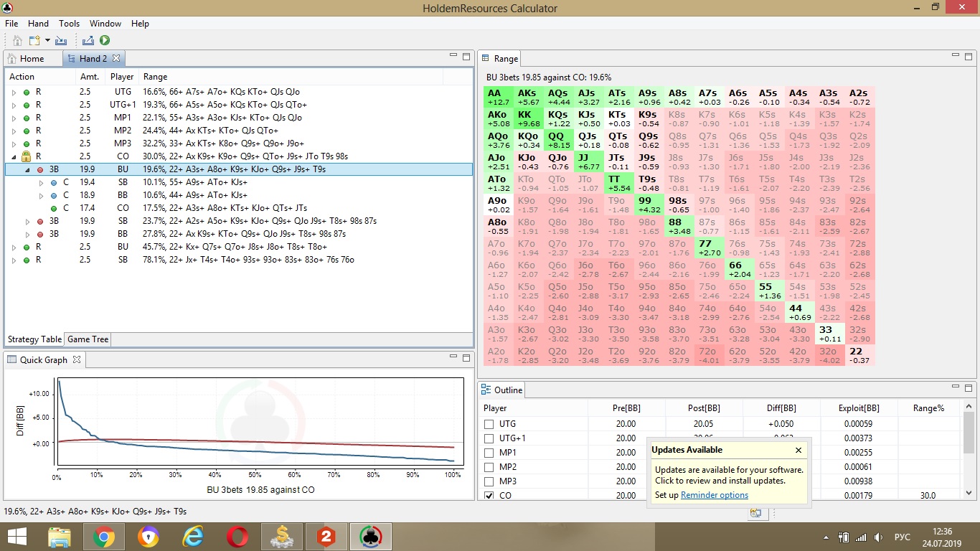Screen dimensions: 980x551
Task: Click the Diff[BB] column header
Action: (x=781, y=408)
